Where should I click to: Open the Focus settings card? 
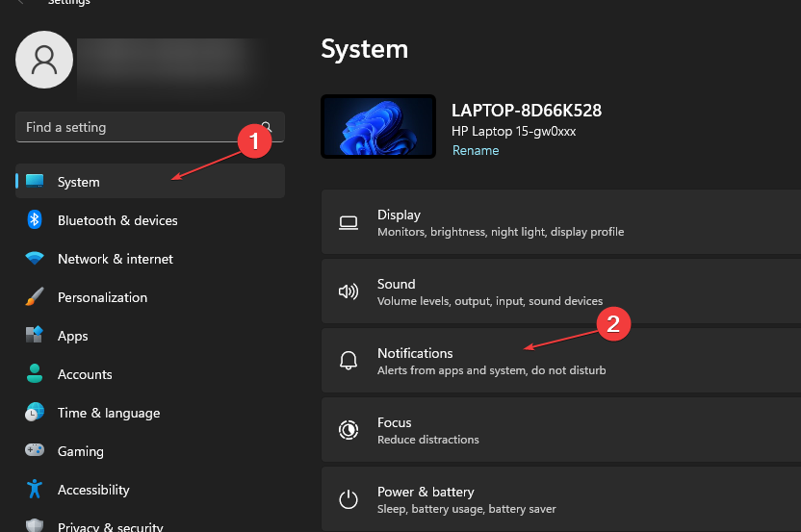click(561, 430)
